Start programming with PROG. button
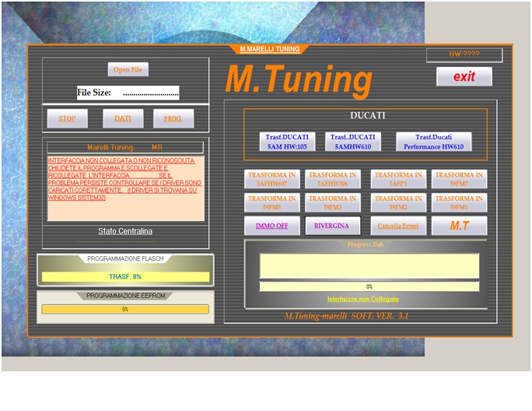Screen dimensions: 532x411 173,118
